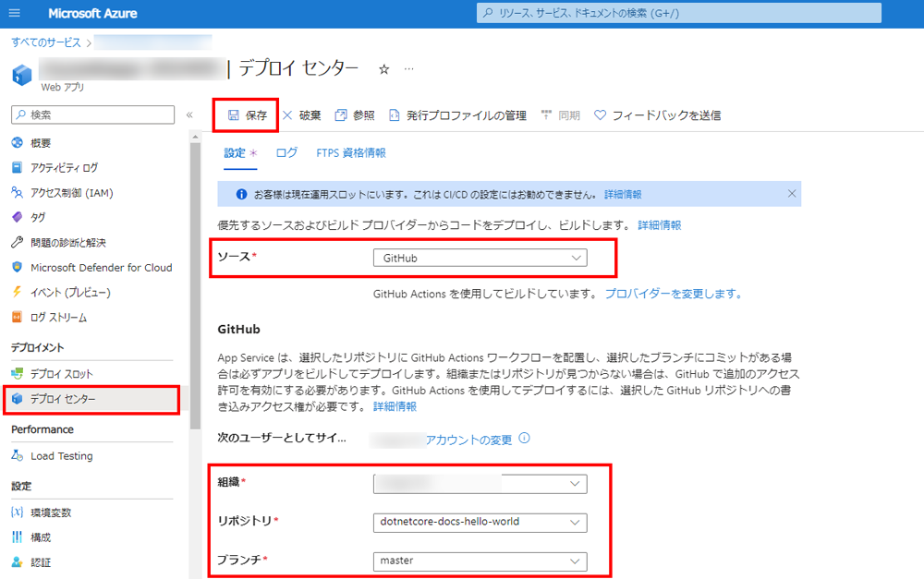924x579 pixels.
Task: Open the ソース GitHub dropdown
Action: coord(480,258)
